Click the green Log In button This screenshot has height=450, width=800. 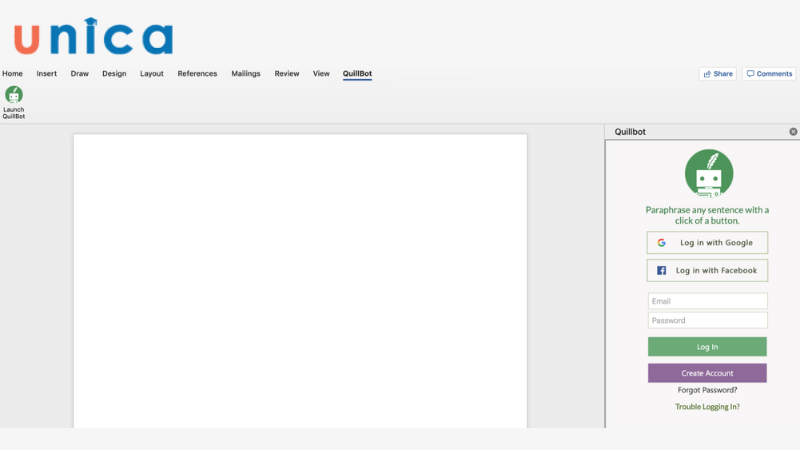click(707, 346)
